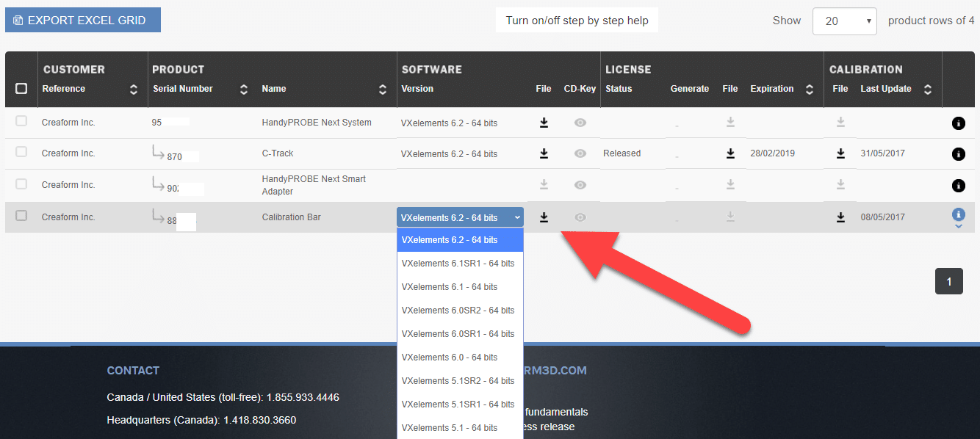980x439 pixels.
Task: Open blue info icon for Calibration Bar
Action: (958, 214)
